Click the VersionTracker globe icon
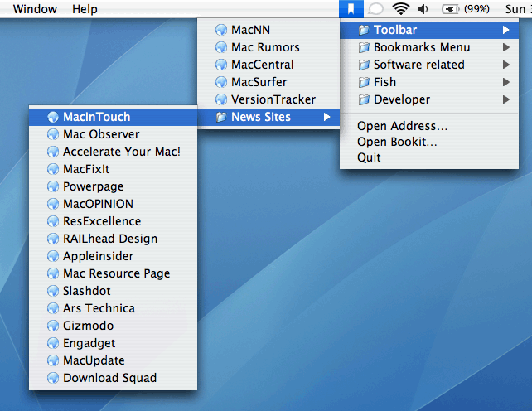This screenshot has height=411, width=532. coord(221,99)
